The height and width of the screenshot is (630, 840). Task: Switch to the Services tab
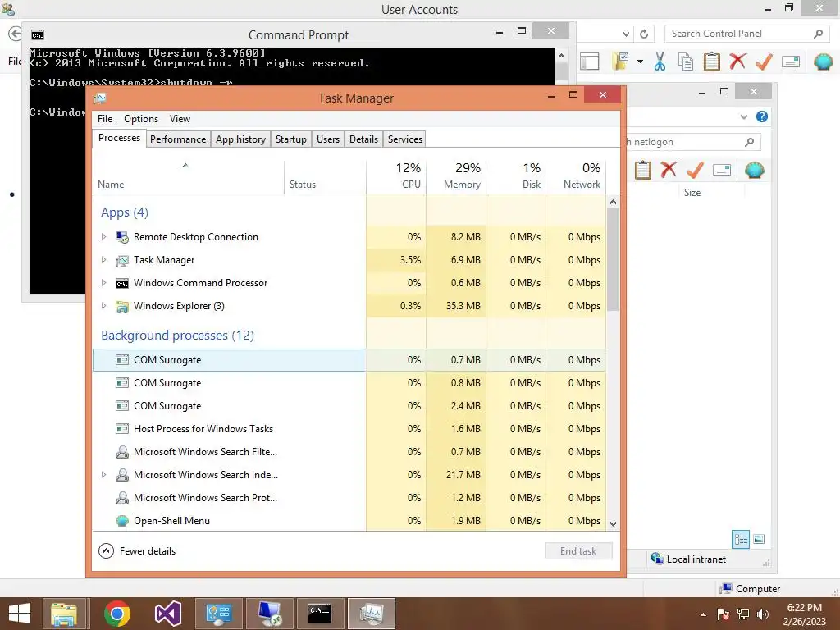coord(405,139)
